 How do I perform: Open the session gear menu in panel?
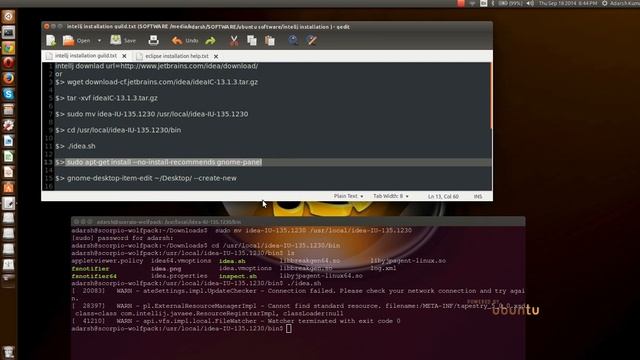604,3
